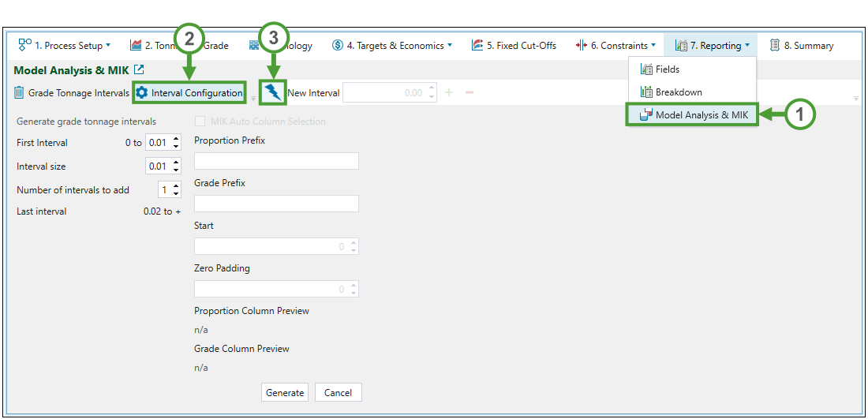The image size is (868, 419).
Task: Expand the 1. Process Setup dropdown
Action: (x=65, y=46)
